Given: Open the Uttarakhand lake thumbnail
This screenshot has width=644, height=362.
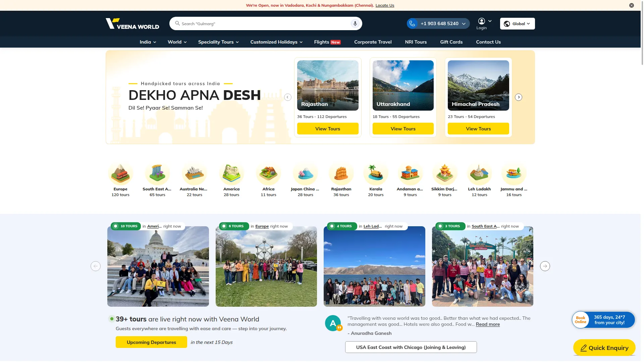Looking at the screenshot, I should coord(403,85).
